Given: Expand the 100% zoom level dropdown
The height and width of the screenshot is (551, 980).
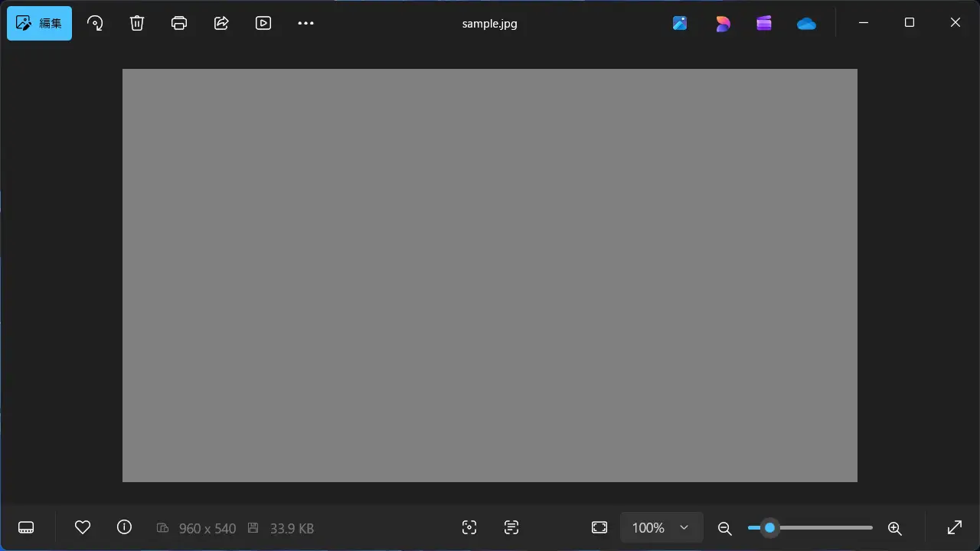Looking at the screenshot, I should pyautogui.click(x=661, y=527).
